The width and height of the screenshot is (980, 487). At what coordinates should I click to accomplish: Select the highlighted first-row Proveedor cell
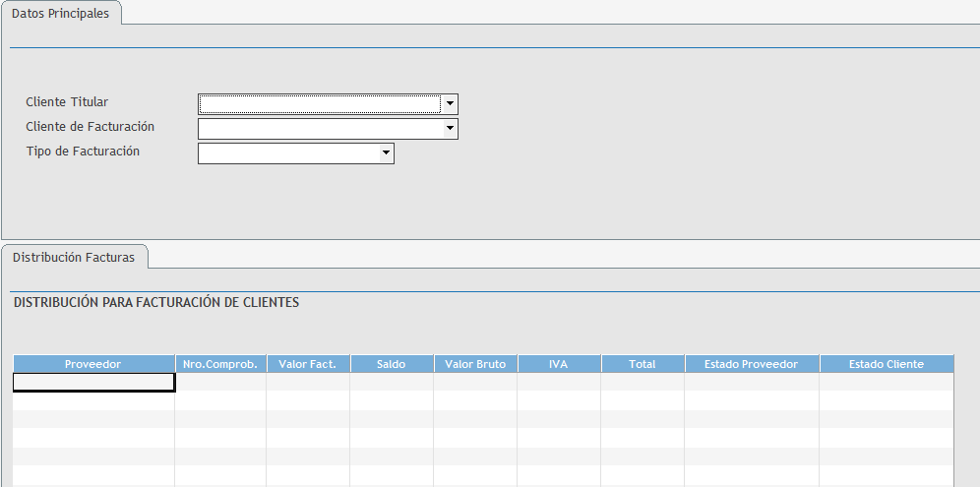(92, 382)
